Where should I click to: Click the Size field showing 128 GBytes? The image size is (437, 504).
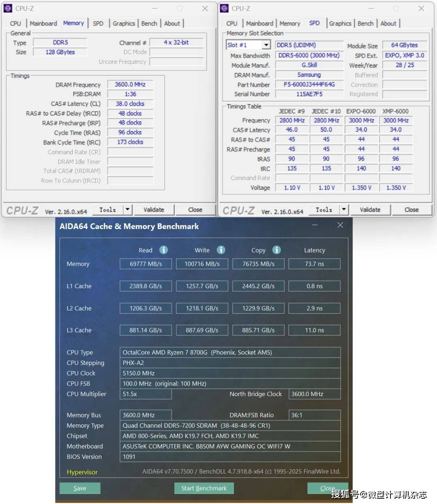(x=60, y=52)
